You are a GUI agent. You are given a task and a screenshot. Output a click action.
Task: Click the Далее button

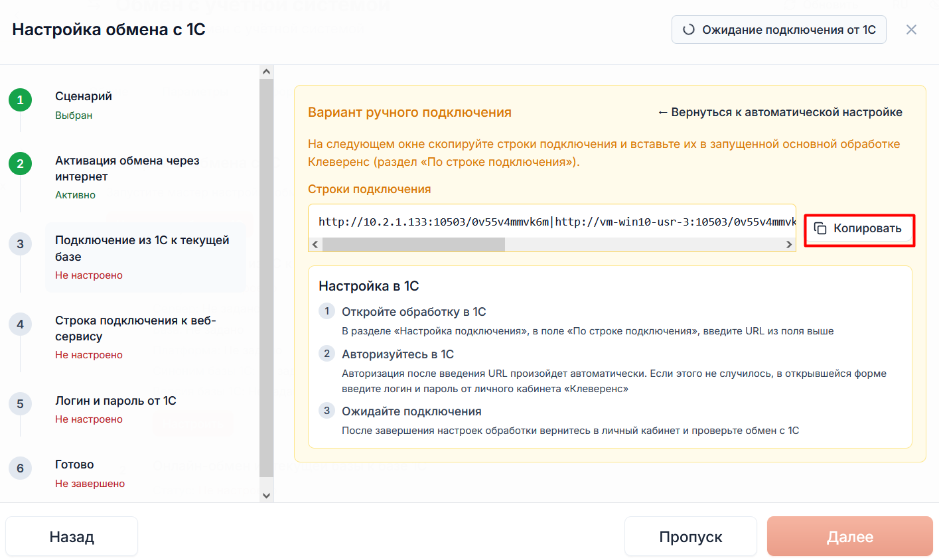coord(850,537)
